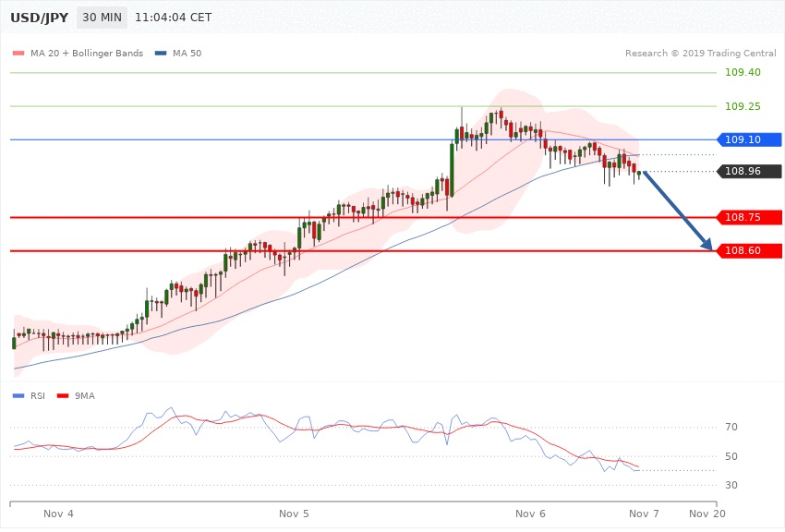Open the Research Trading Central copyright link
Screen dimensions: 785x532
(x=699, y=54)
